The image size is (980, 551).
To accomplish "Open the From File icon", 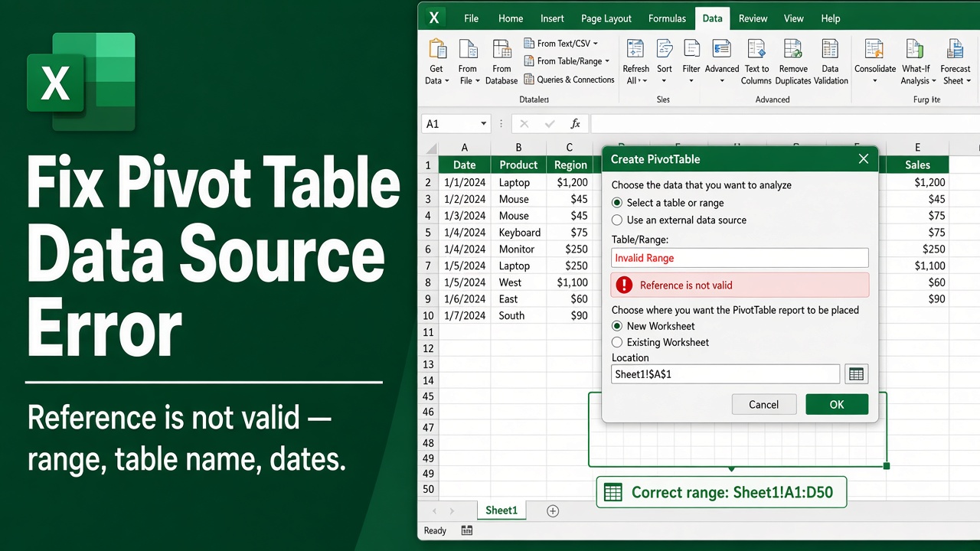I will pos(468,49).
